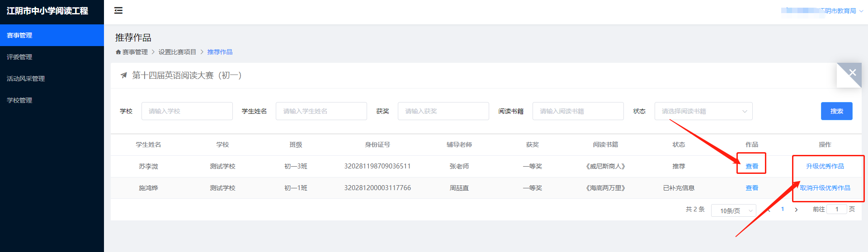Click the class cell 初一3班
The width and height of the screenshot is (868, 252).
click(296, 166)
